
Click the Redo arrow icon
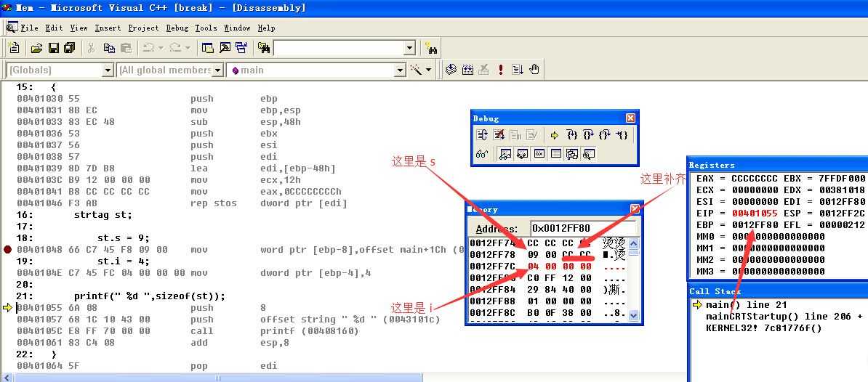tap(175, 48)
